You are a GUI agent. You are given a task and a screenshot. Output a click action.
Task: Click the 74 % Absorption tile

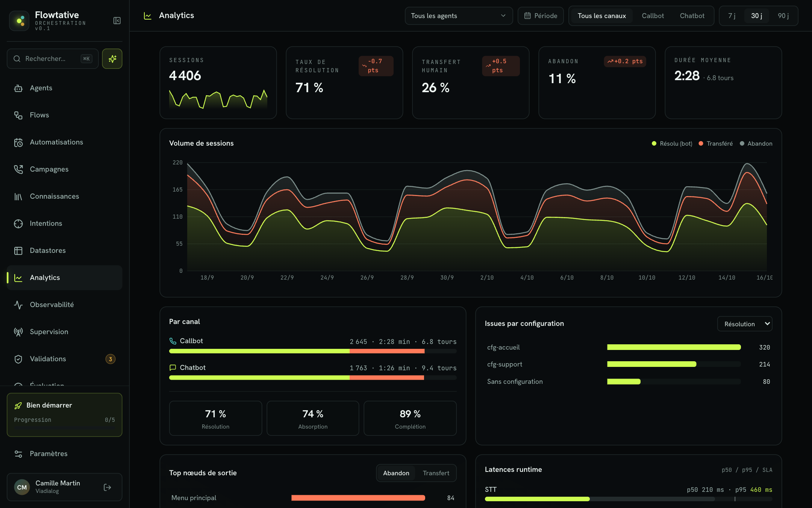[313, 418]
